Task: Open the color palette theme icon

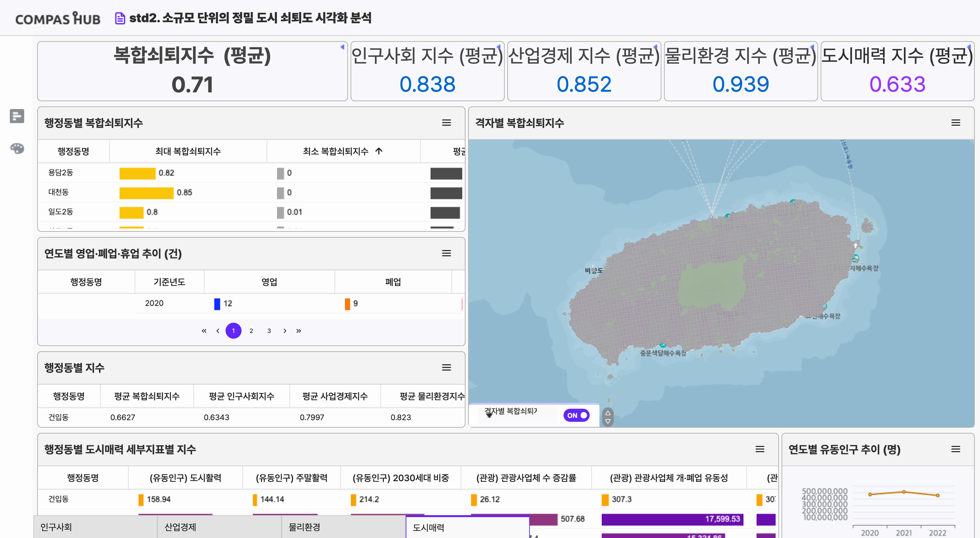Action: click(x=17, y=148)
